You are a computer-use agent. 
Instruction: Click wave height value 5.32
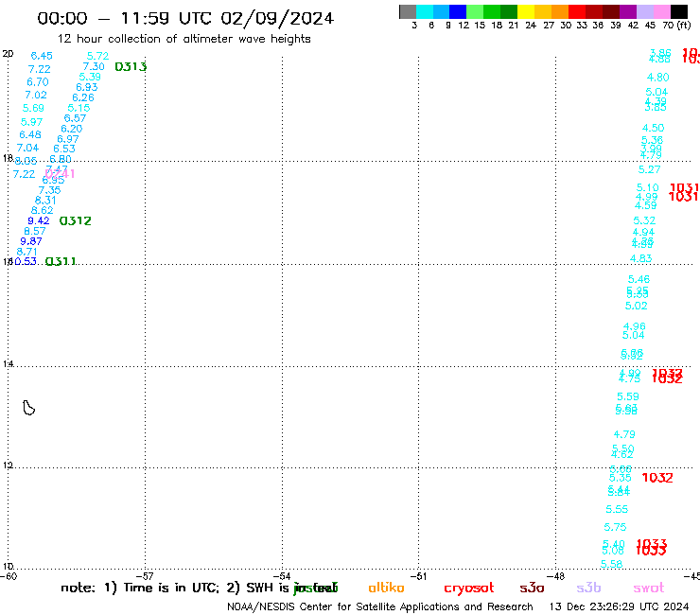644,220
